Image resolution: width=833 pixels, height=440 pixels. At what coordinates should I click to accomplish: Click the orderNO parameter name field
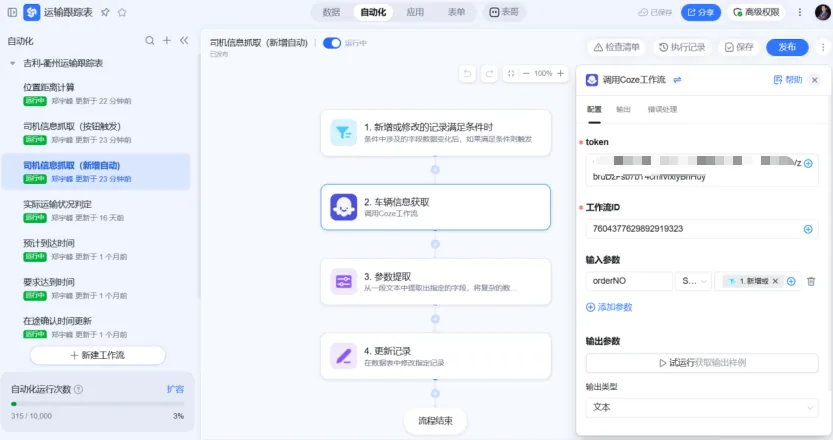(x=629, y=281)
